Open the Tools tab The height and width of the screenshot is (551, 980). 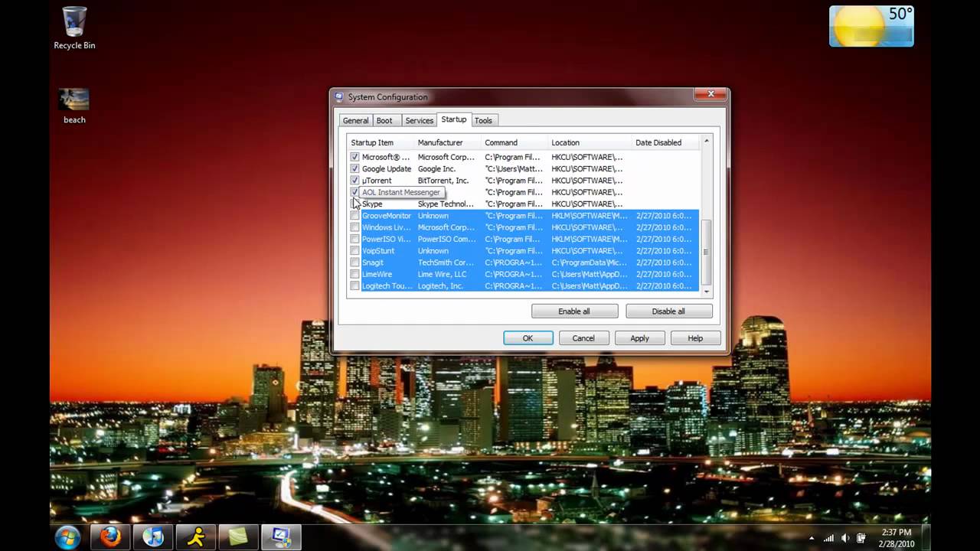483,120
